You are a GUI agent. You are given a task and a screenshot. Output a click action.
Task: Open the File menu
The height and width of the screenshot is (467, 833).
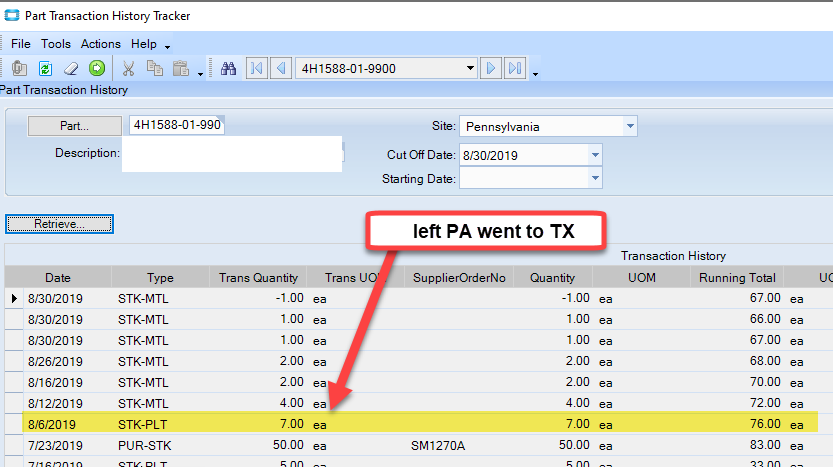[21, 44]
